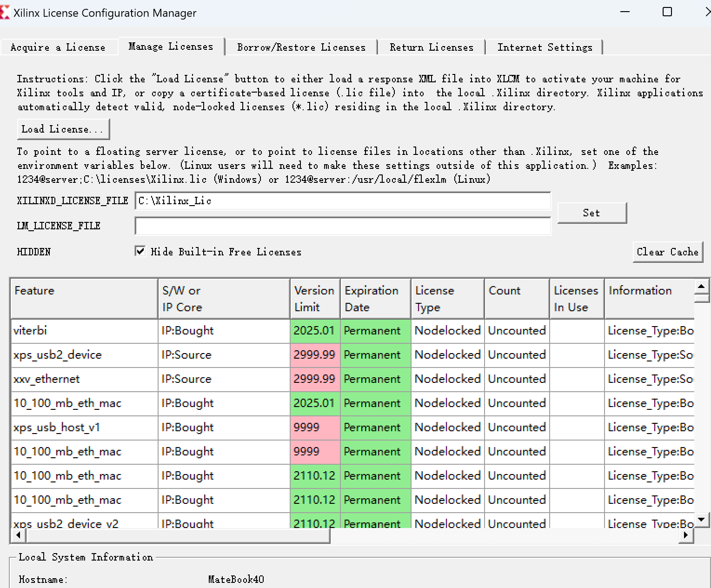
Task: Select the xps_usb2_device_v2 feature cell
Action: tap(84, 521)
